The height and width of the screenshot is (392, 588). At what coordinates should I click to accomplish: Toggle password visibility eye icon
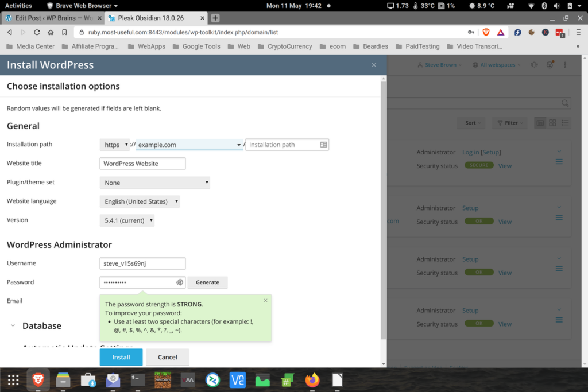click(x=180, y=282)
